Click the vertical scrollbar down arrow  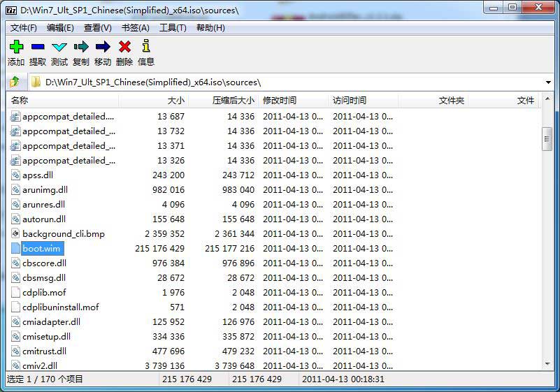547,364
